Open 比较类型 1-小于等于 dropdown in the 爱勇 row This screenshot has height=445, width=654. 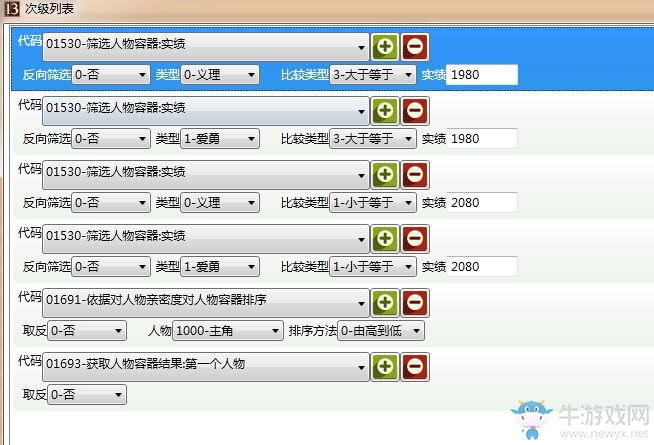pyautogui.click(x=373, y=266)
